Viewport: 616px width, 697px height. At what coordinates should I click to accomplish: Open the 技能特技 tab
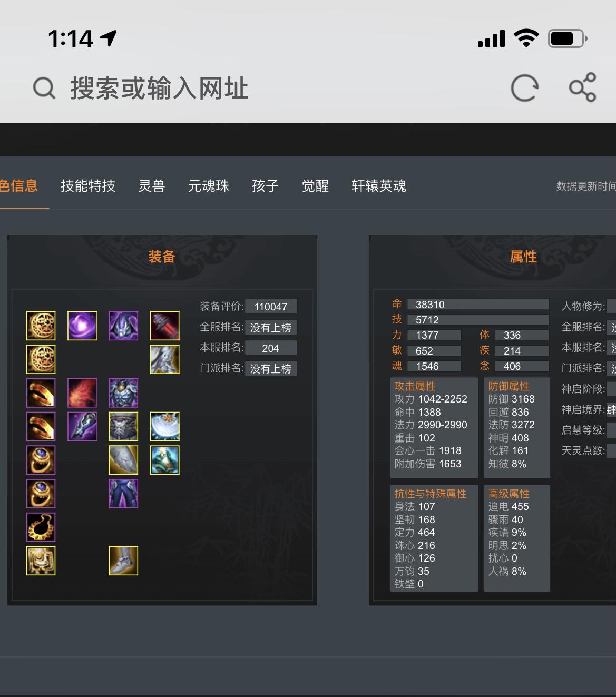[x=88, y=186]
